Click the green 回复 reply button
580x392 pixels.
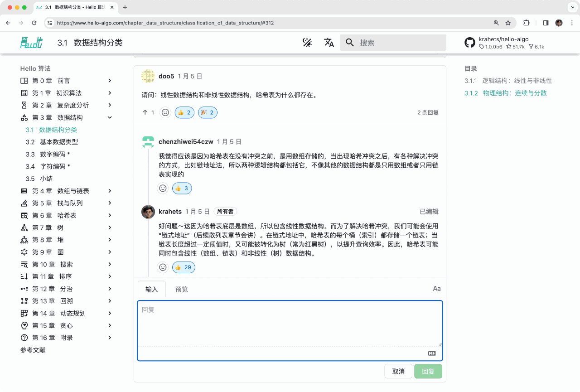coord(428,371)
